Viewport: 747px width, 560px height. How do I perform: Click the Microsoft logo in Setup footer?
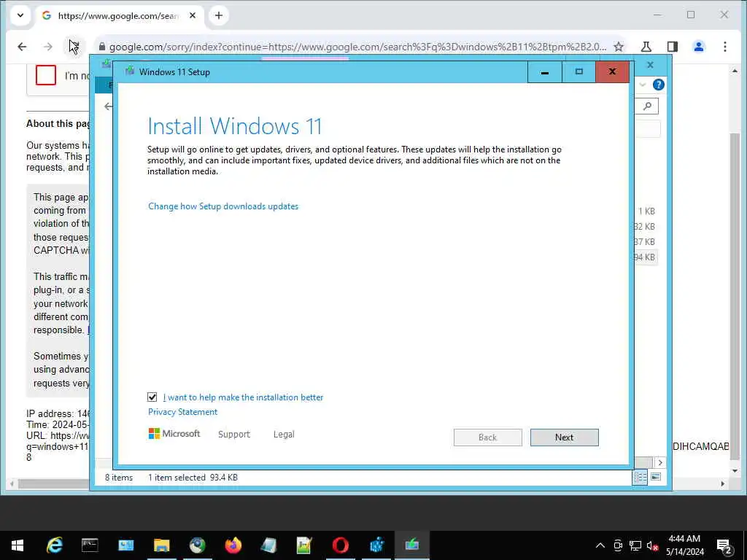(174, 433)
